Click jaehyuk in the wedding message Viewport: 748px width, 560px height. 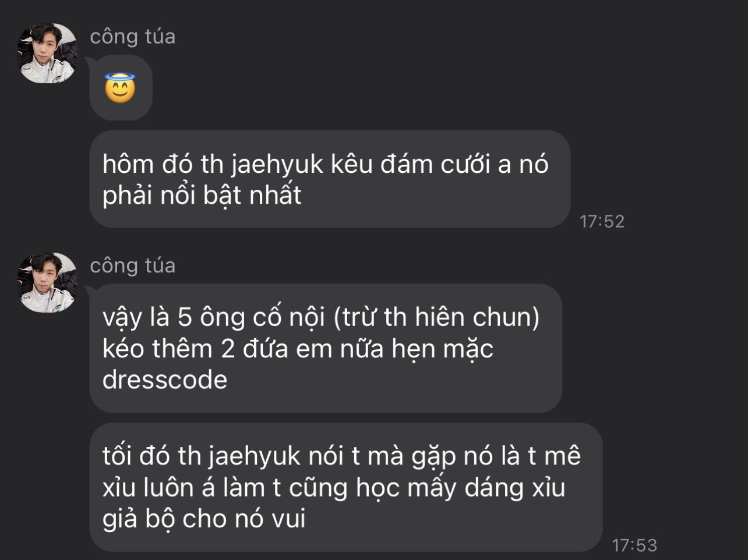tap(277, 165)
